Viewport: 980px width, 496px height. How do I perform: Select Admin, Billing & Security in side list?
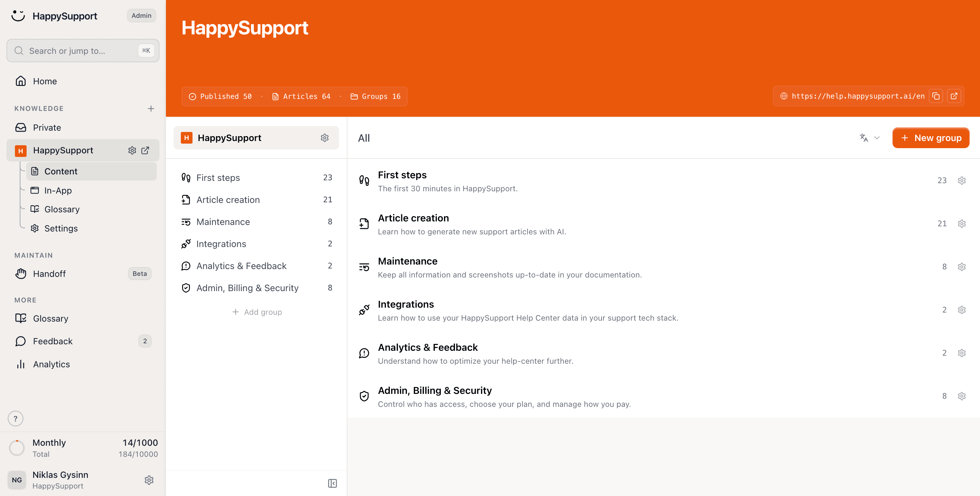[x=256, y=288]
